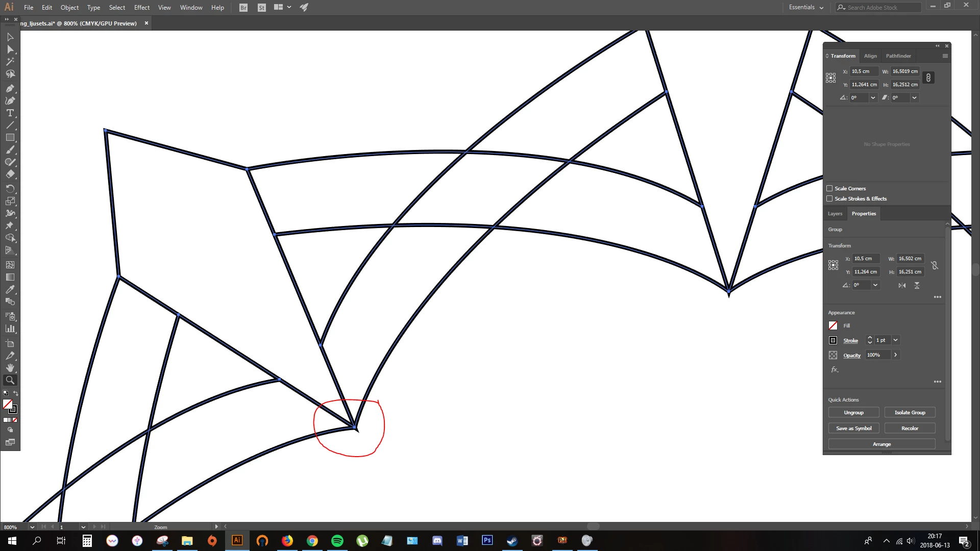This screenshot has width=980, height=551.
Task: Enable Scale Corners checkbox
Action: pos(829,188)
